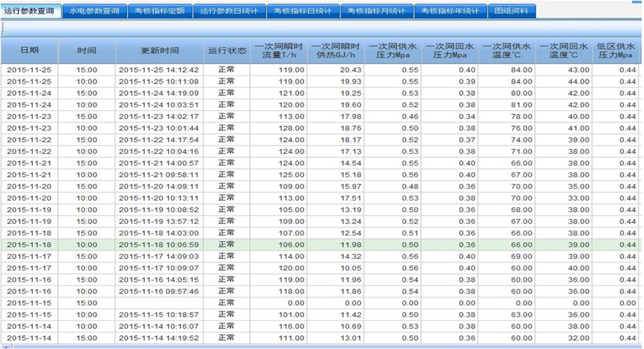The height and width of the screenshot is (349, 644).
Task: Click the 时间 column header
Action: click(87, 50)
